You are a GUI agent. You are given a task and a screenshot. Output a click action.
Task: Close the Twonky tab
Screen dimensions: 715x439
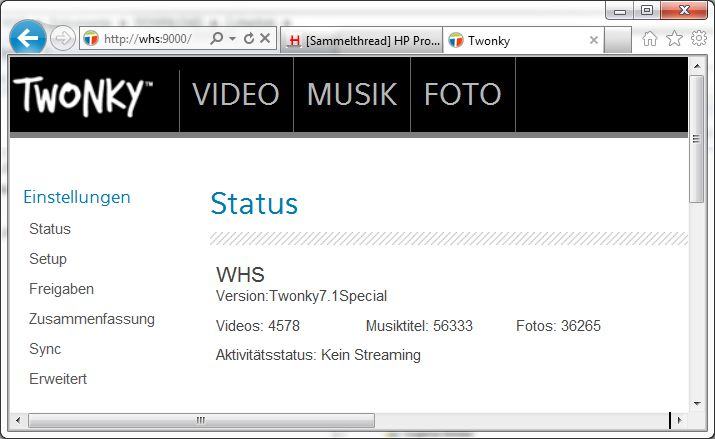coord(594,40)
